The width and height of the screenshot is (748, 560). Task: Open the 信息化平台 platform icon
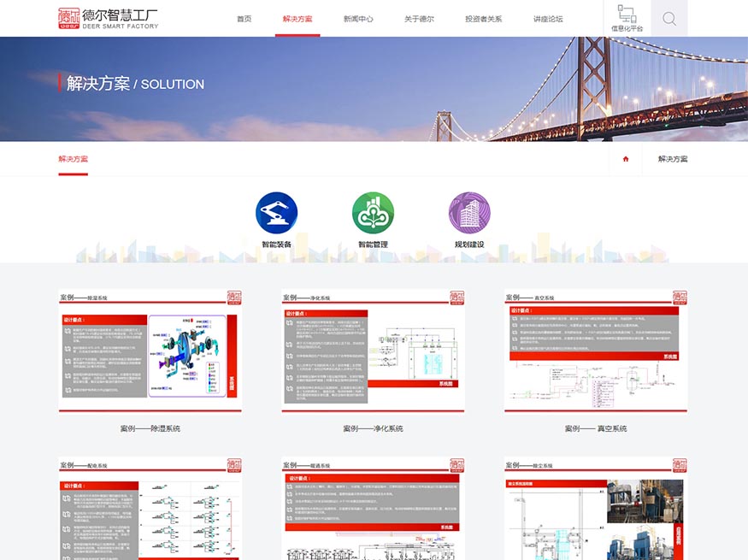click(x=627, y=19)
